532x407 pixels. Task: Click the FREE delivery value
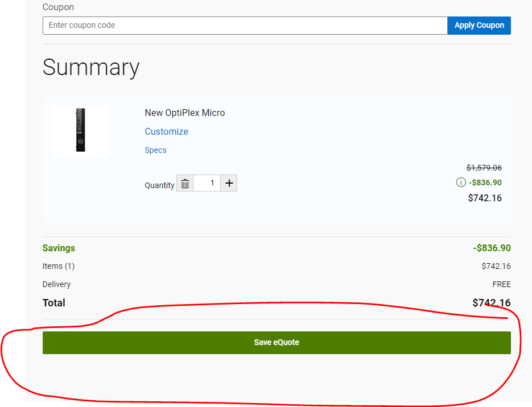pyautogui.click(x=501, y=284)
